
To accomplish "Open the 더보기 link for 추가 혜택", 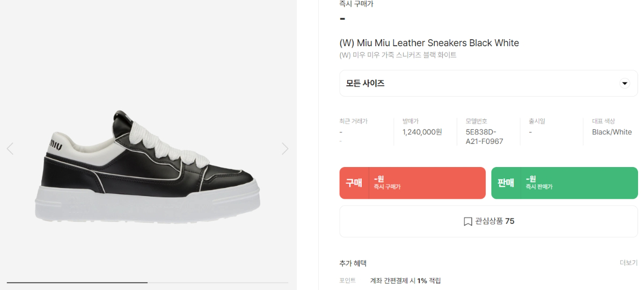I will coord(628,263).
